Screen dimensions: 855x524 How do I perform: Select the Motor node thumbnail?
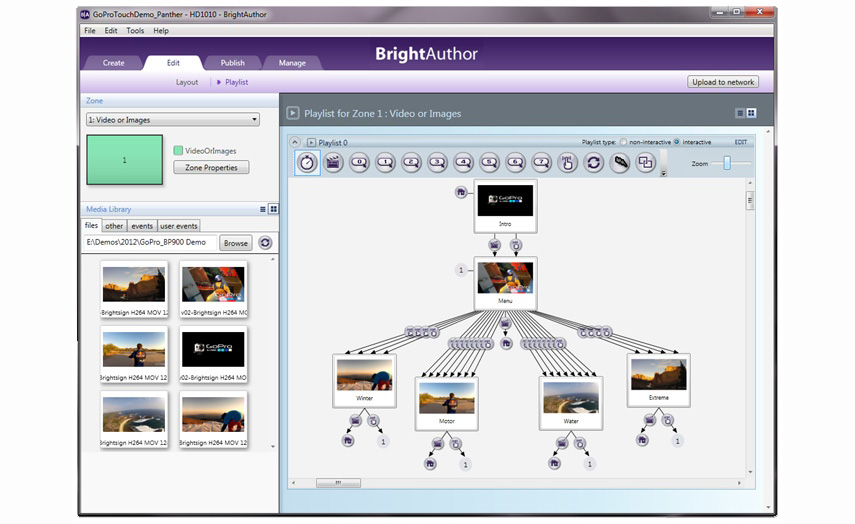(447, 397)
